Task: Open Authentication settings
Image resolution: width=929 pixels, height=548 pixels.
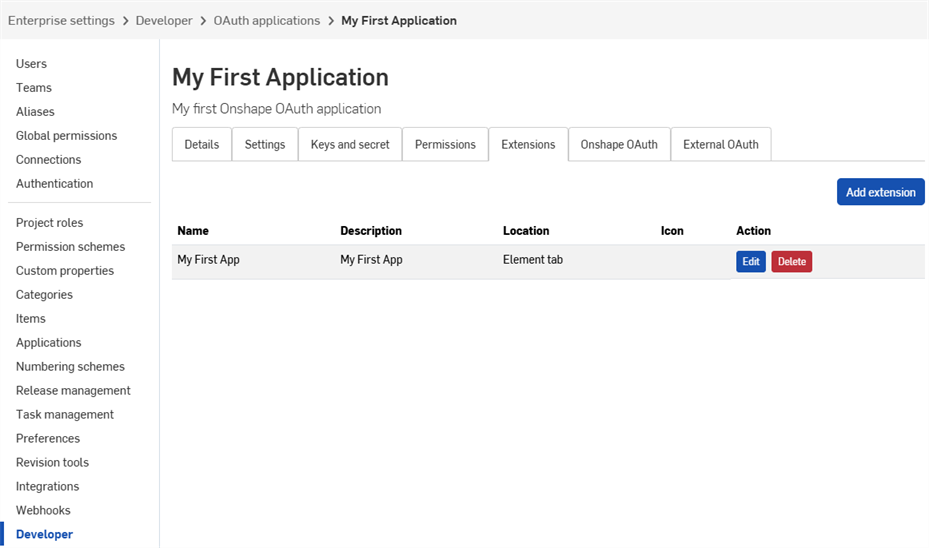Action: click(55, 184)
